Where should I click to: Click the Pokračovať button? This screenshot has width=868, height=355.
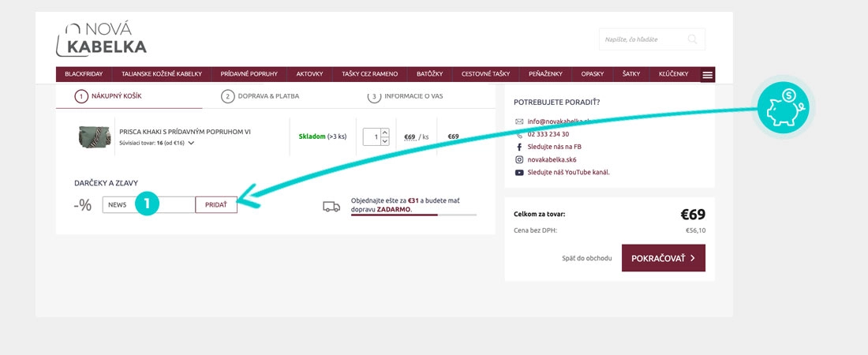coord(663,258)
